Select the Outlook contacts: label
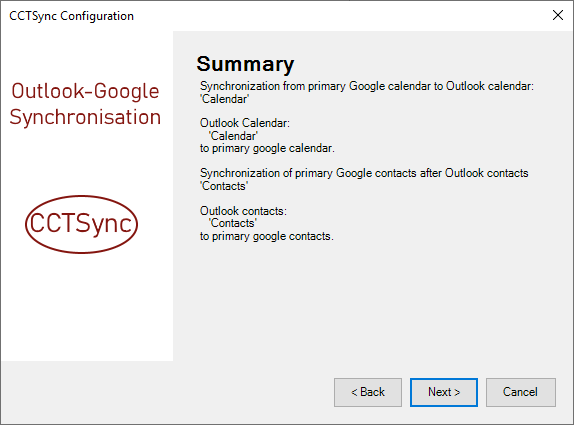The image size is (574, 425). (x=243, y=211)
